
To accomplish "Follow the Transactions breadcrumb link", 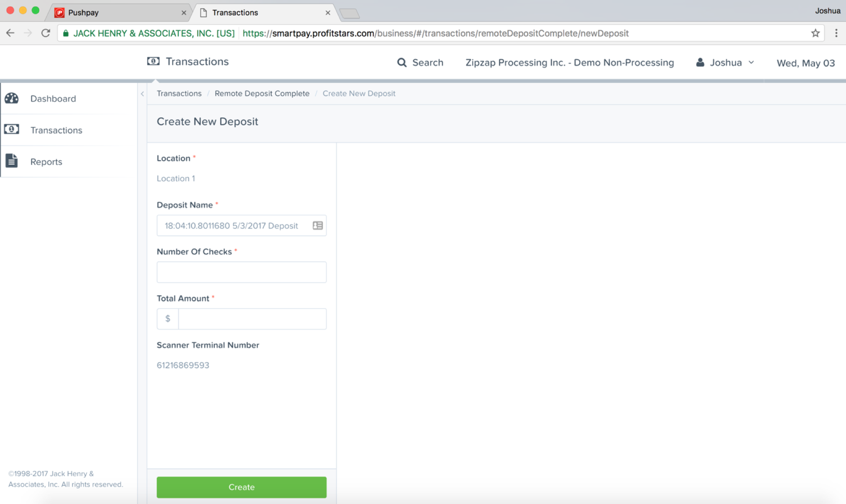I will pyautogui.click(x=179, y=93).
